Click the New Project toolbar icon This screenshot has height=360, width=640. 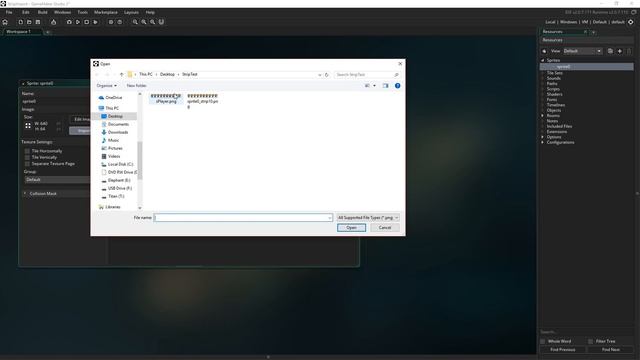coord(20,22)
